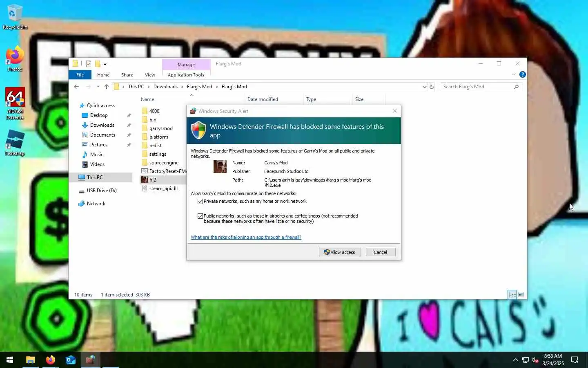Open the Explorer help icon
The width and height of the screenshot is (588, 368).
(x=522, y=74)
